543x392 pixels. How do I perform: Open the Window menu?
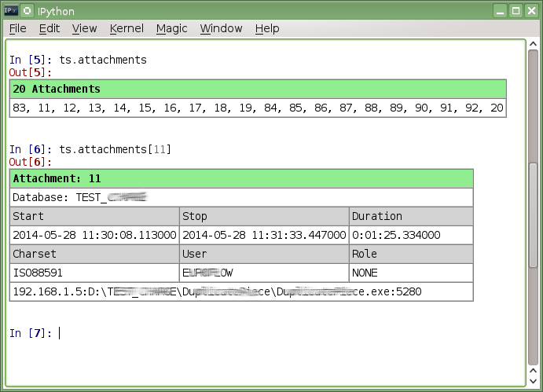coord(221,28)
